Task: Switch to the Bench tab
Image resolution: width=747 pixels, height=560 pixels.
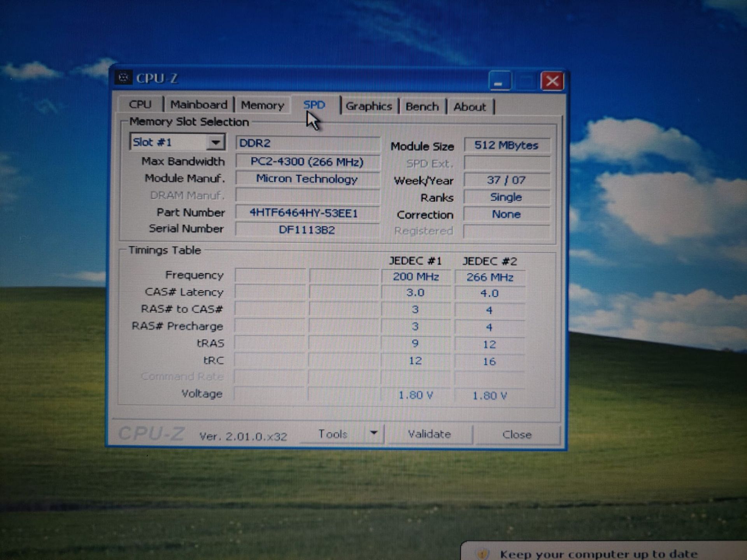Action: pyautogui.click(x=422, y=107)
